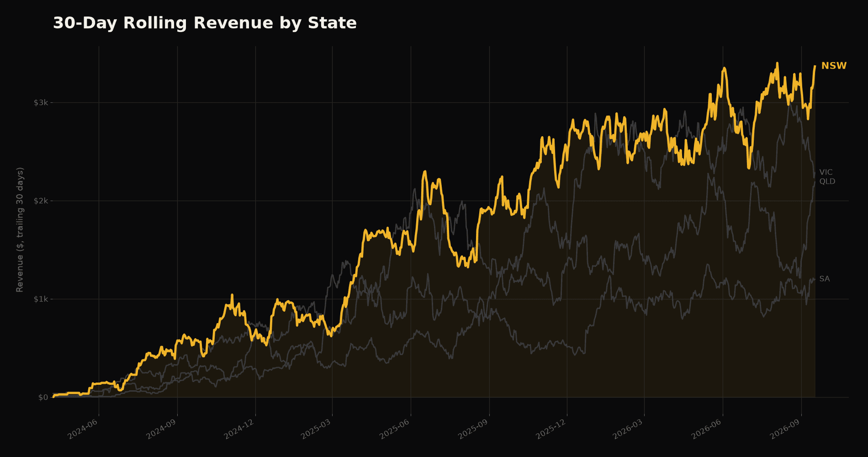868x457 pixels.
Task: Click the 2026-06 x-axis date label
Action: click(707, 430)
